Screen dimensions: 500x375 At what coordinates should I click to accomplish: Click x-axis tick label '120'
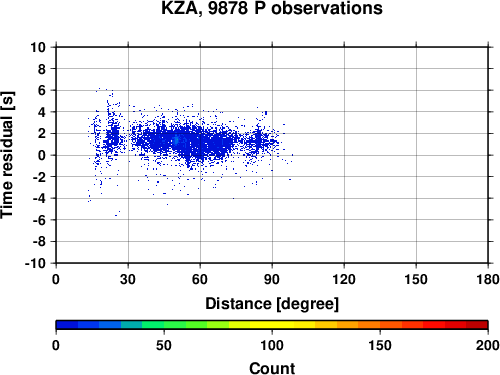344,279
